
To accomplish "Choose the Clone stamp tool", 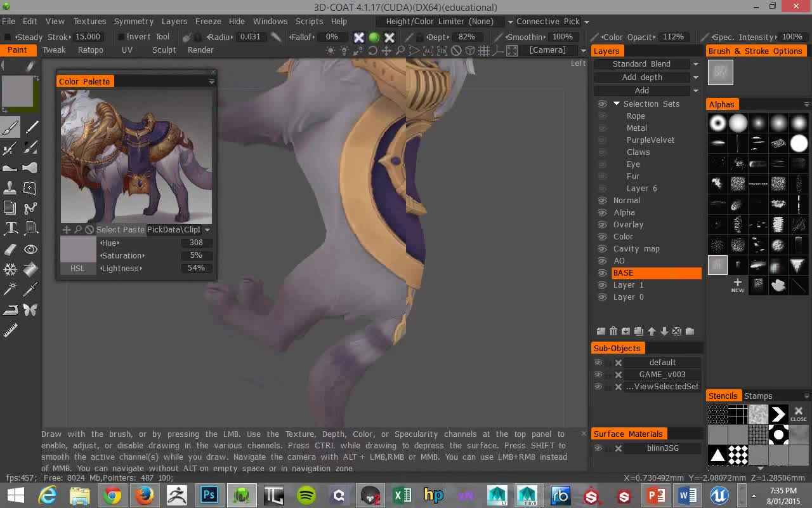I will (10, 189).
